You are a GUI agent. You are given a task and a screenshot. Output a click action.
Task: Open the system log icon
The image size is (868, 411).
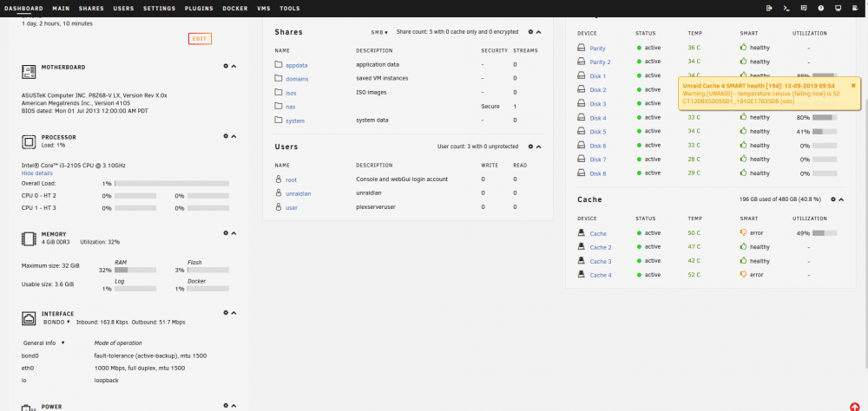(x=855, y=9)
